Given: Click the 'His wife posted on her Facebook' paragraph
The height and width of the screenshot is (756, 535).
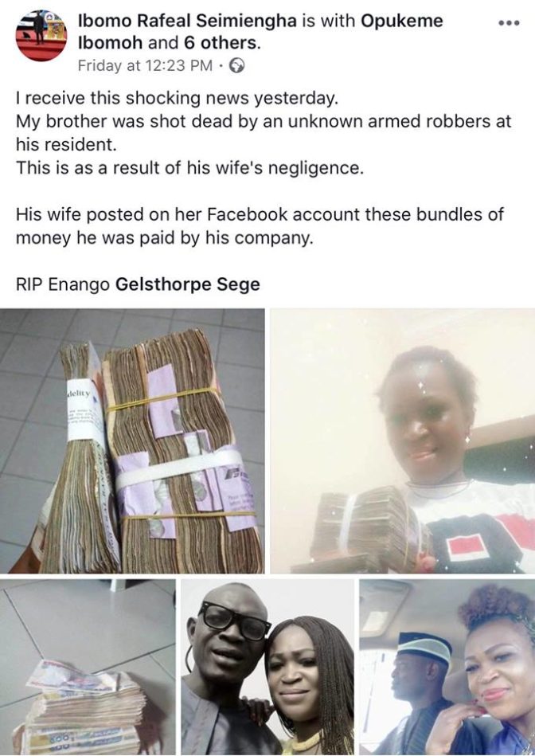Looking at the screenshot, I should coord(260,225).
